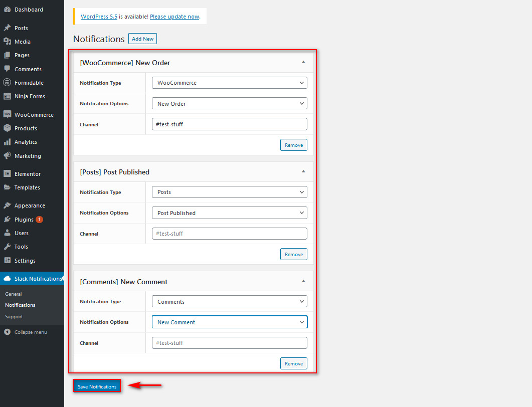
Task: Select Notifications submenu item
Action: click(x=20, y=305)
